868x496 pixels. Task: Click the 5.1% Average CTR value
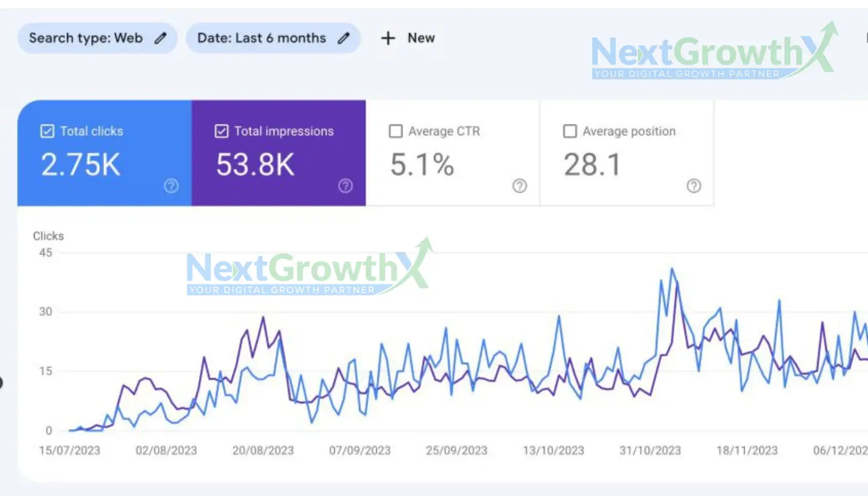(x=422, y=166)
